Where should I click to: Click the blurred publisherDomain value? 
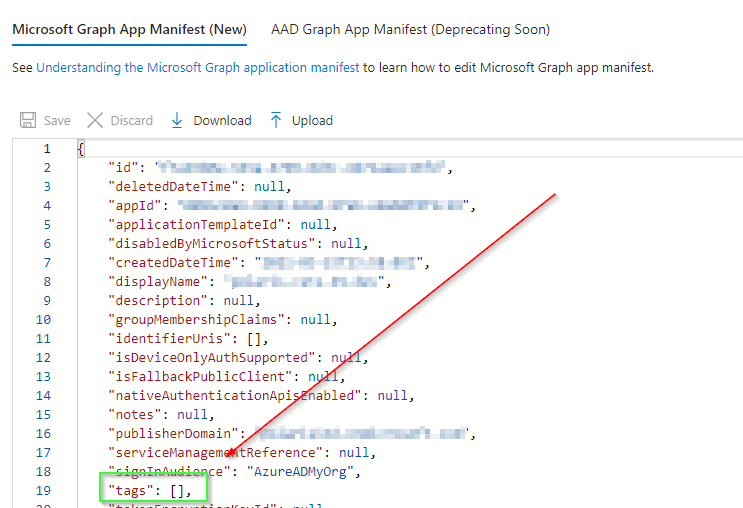[362, 433]
